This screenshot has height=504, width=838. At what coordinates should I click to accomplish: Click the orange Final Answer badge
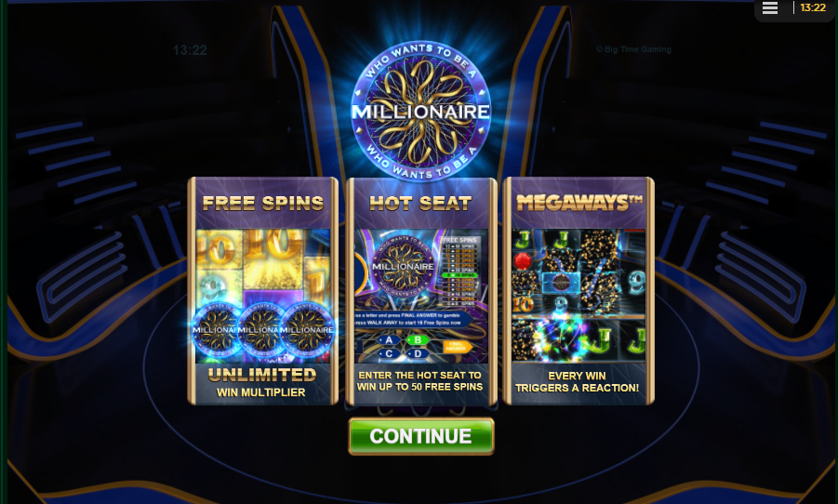[x=456, y=346]
